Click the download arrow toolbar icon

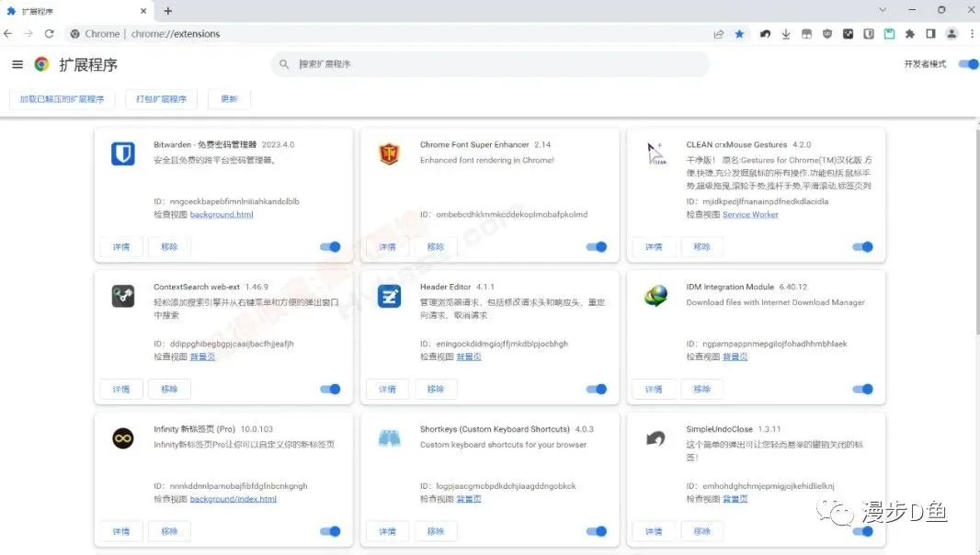(x=786, y=34)
